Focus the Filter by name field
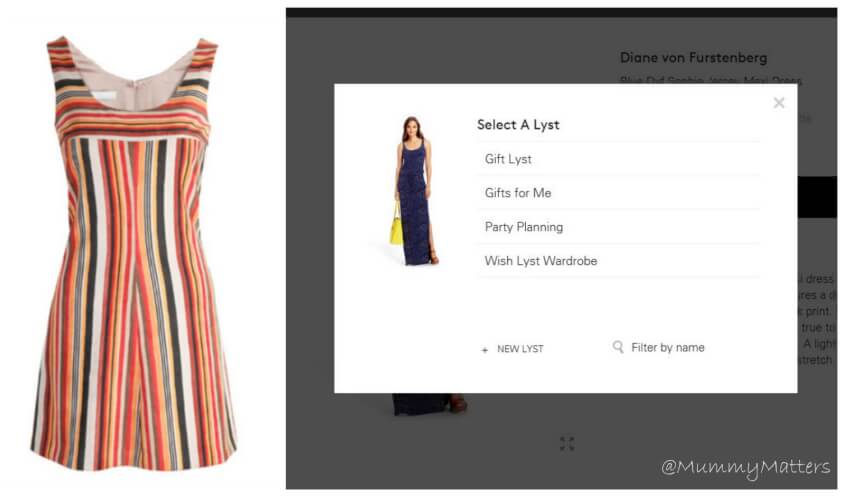845x497 pixels. tap(668, 348)
